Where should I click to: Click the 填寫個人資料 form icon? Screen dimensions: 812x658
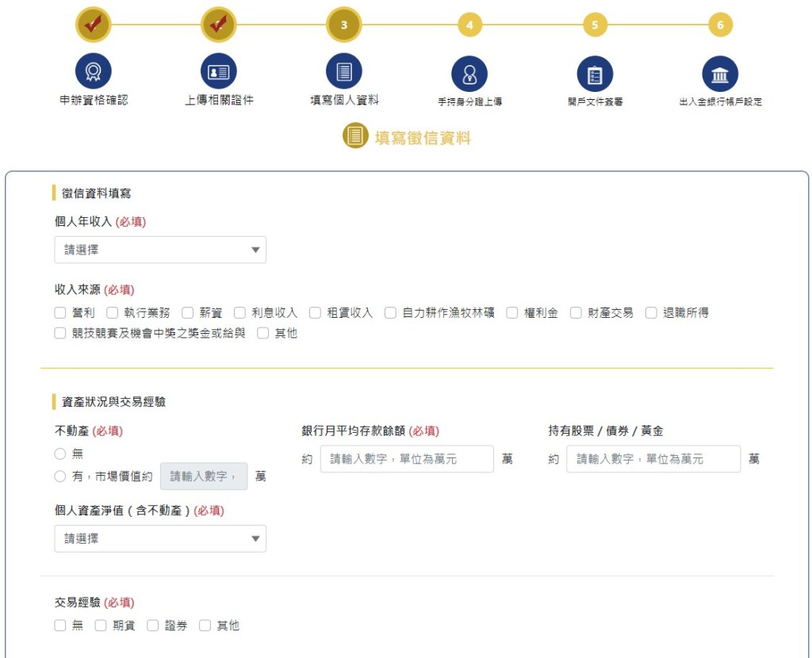click(344, 72)
